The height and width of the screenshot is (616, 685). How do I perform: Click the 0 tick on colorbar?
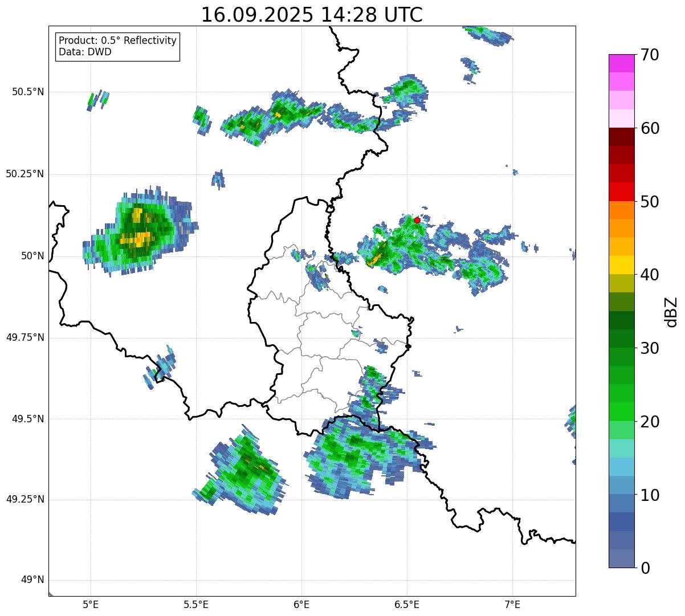[x=645, y=568]
